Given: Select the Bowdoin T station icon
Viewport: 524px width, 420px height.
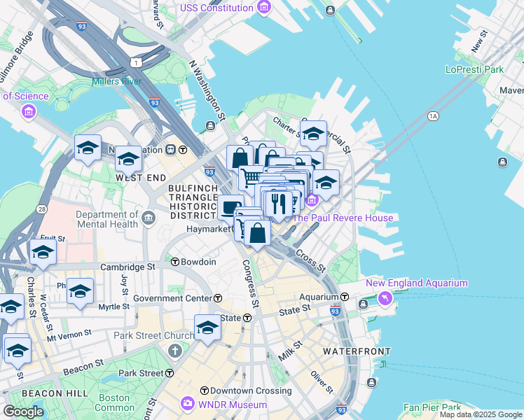Looking at the screenshot, I should (175, 262).
